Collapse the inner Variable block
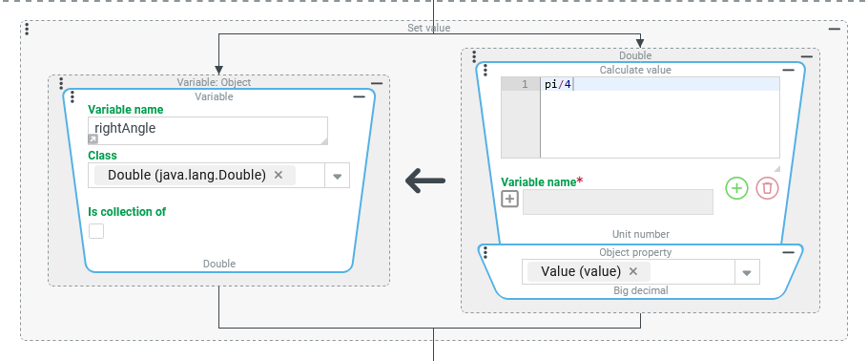Image resolution: width=868 pixels, height=361 pixels. click(x=360, y=97)
